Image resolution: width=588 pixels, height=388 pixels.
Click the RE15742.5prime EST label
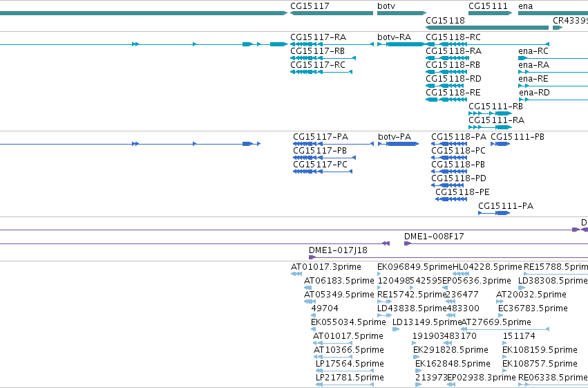(x=412, y=295)
